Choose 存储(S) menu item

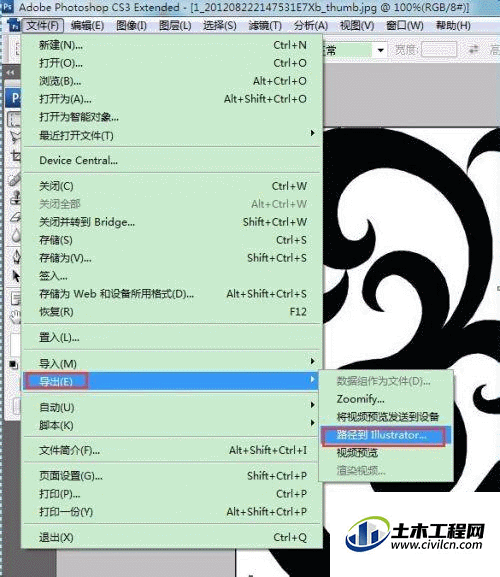[172, 240]
